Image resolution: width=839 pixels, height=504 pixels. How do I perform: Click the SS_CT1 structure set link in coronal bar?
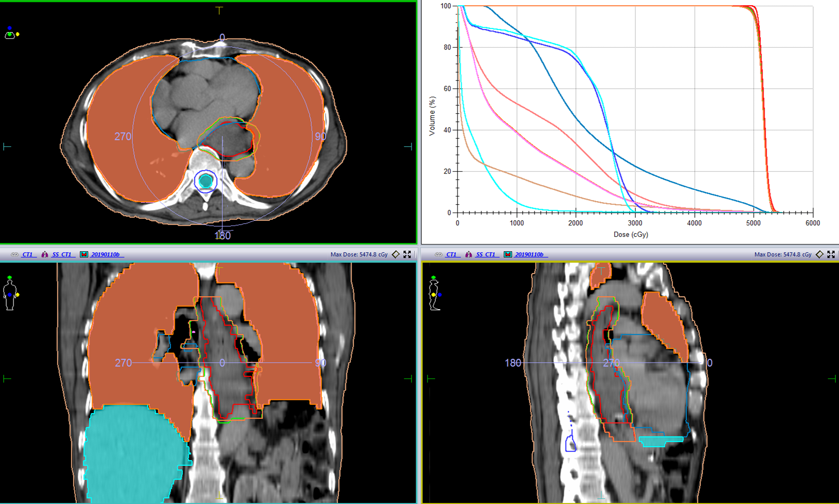point(62,254)
